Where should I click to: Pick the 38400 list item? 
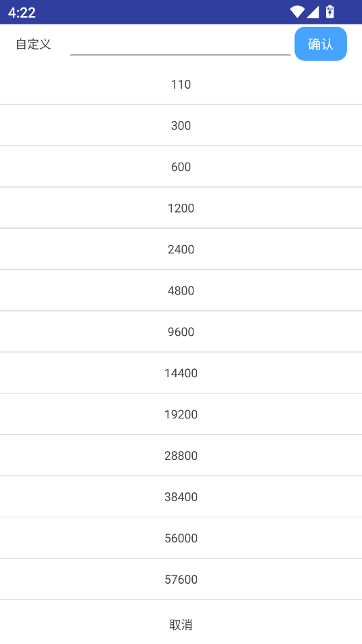[181, 496]
